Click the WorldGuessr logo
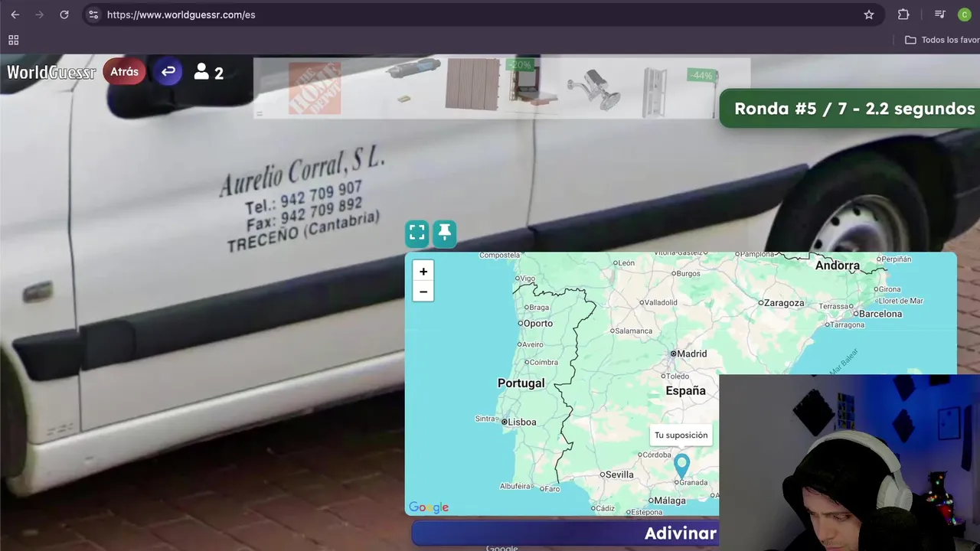This screenshot has height=551, width=980. pyautogui.click(x=51, y=73)
